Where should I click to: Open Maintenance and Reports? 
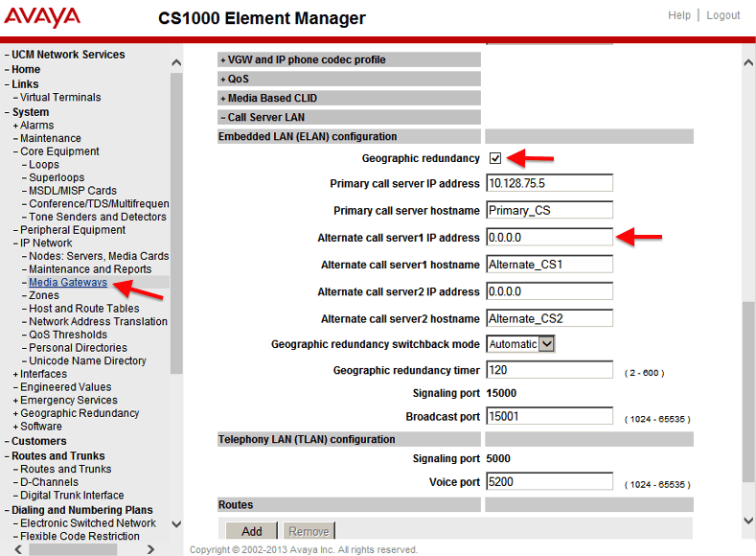pyautogui.click(x=90, y=269)
